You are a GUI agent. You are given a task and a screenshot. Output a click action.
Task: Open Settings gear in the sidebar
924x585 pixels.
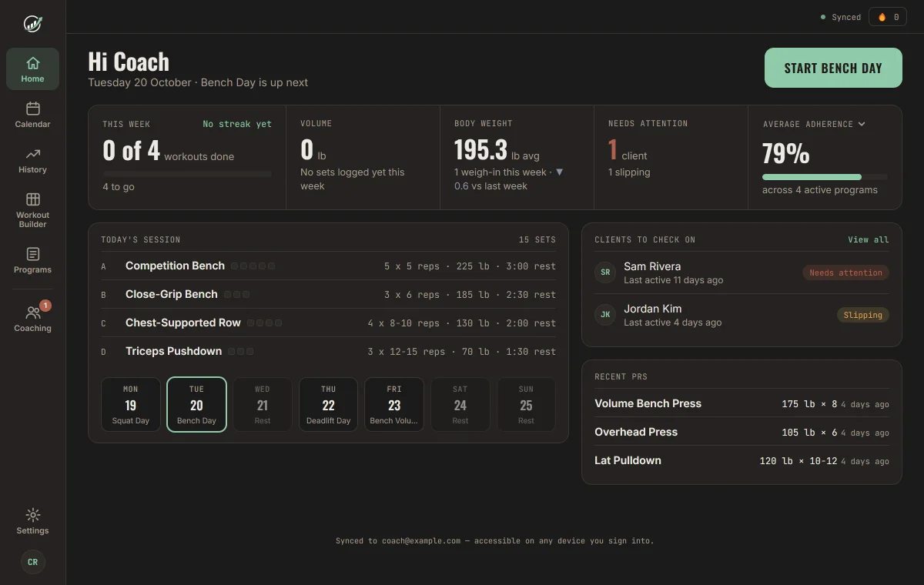click(32, 521)
